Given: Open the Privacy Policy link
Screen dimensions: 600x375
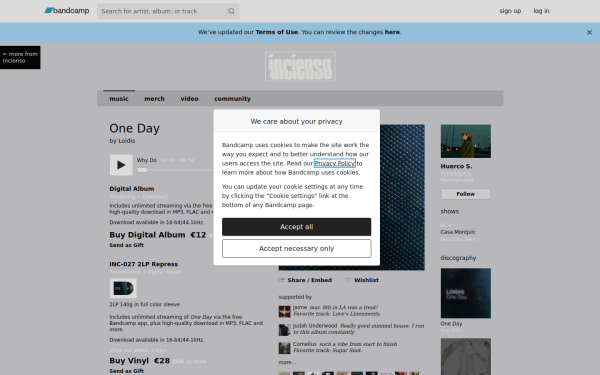Looking at the screenshot, I should click(334, 163).
